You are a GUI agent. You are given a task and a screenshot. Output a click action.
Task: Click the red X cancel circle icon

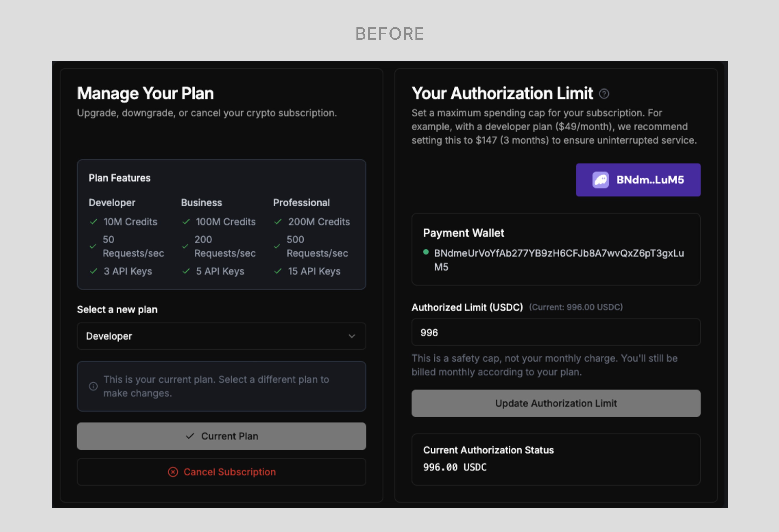point(173,472)
